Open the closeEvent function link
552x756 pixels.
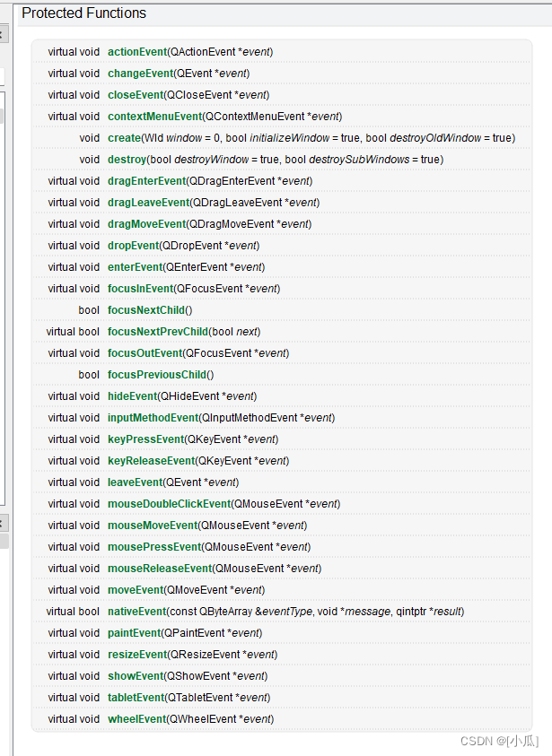click(136, 95)
